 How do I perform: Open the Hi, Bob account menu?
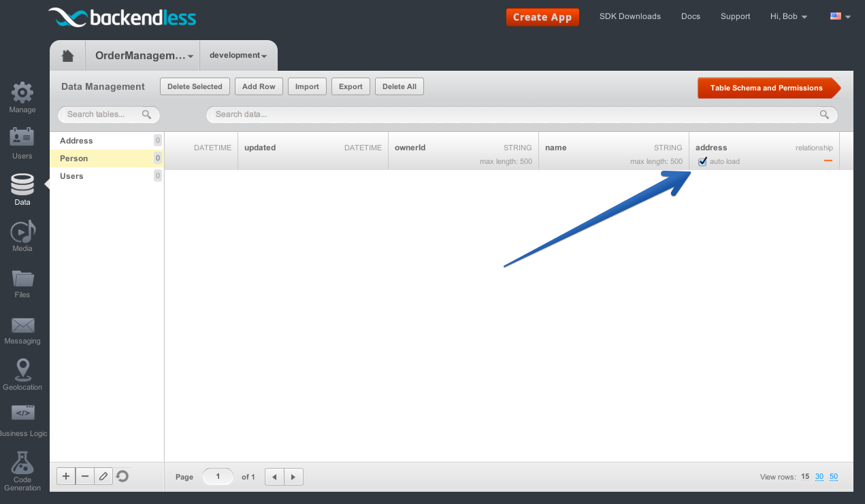pos(789,16)
